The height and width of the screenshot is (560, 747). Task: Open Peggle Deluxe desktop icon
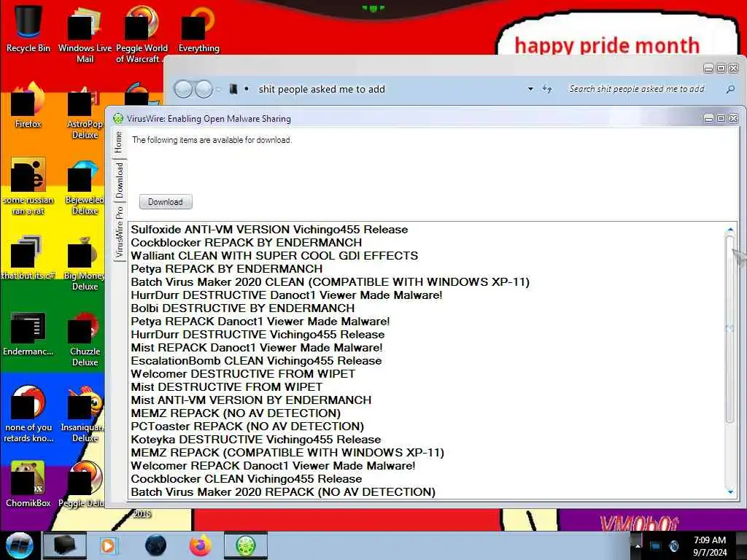(x=82, y=483)
